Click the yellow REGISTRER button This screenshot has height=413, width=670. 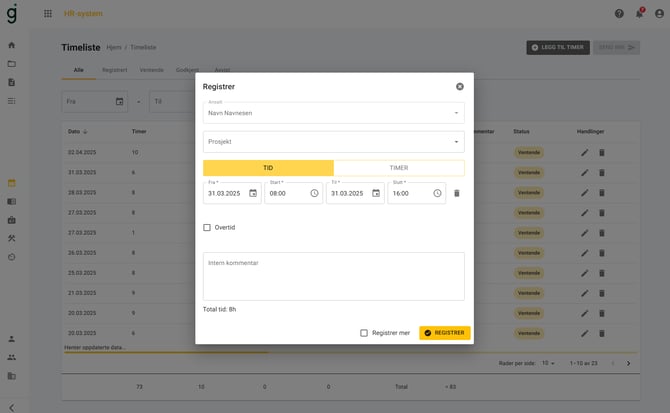445,333
